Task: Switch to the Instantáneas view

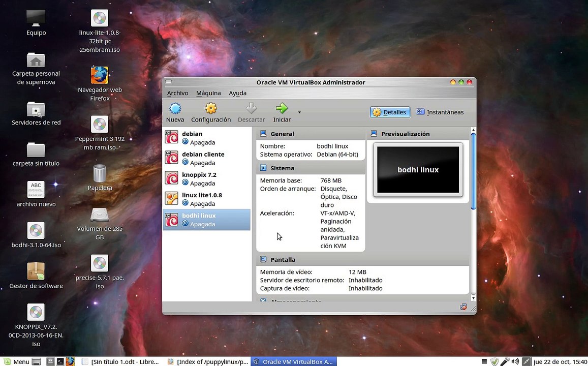Action: coord(440,112)
